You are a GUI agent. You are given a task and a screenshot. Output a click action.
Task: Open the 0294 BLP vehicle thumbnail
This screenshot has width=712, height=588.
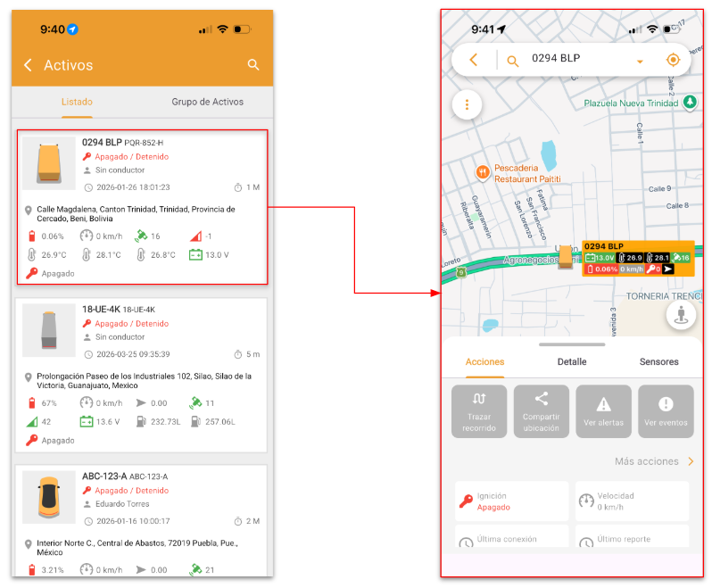click(x=49, y=163)
